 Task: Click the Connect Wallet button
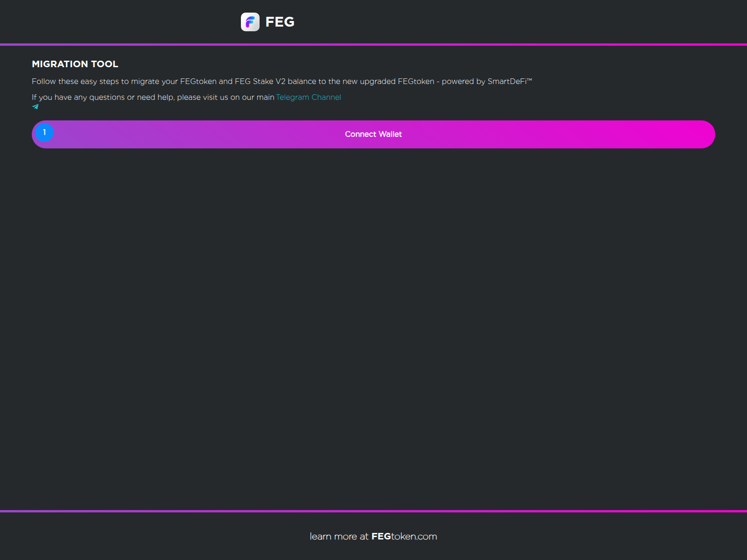pyautogui.click(x=373, y=134)
